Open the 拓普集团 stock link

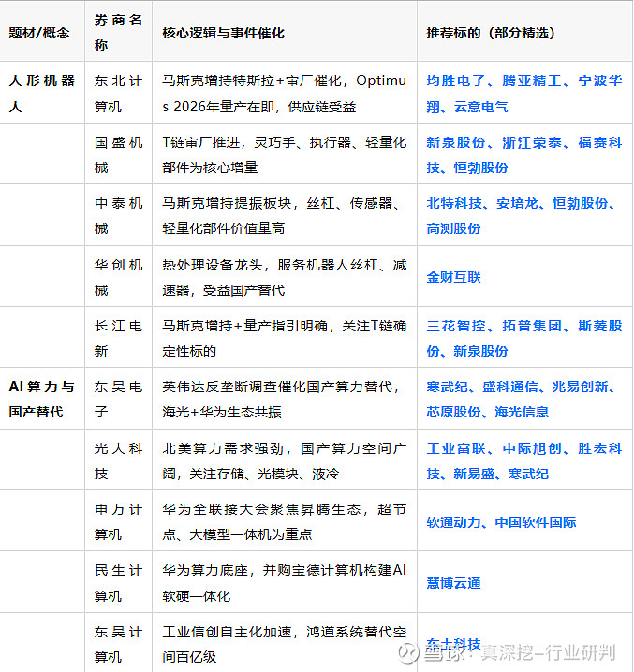pos(532,326)
